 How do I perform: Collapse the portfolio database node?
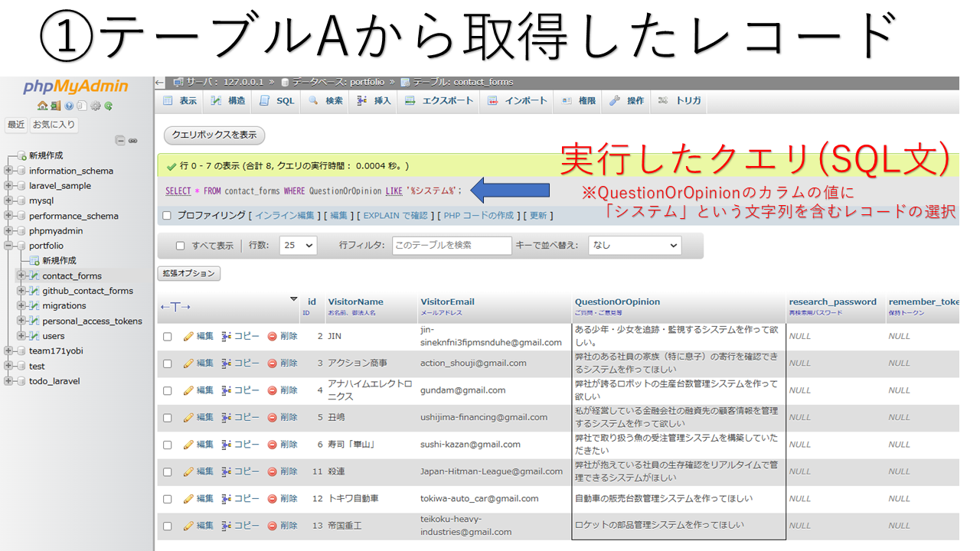click(x=9, y=246)
